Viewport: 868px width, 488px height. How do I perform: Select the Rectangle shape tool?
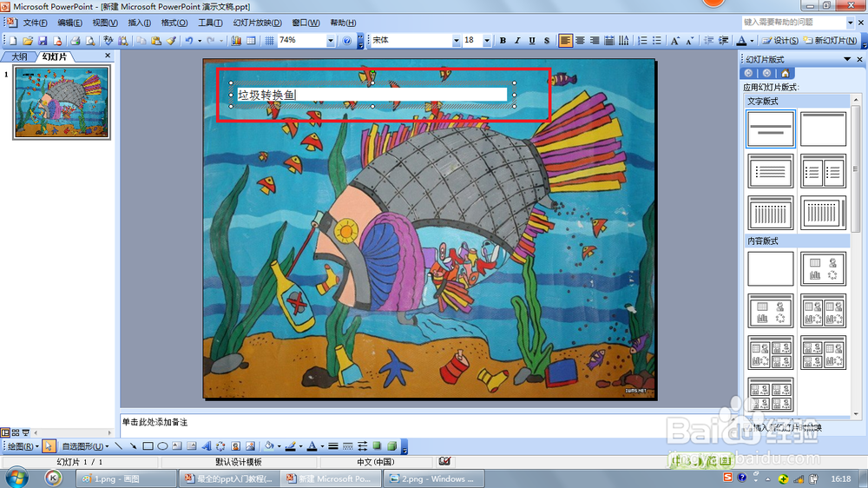click(148, 446)
